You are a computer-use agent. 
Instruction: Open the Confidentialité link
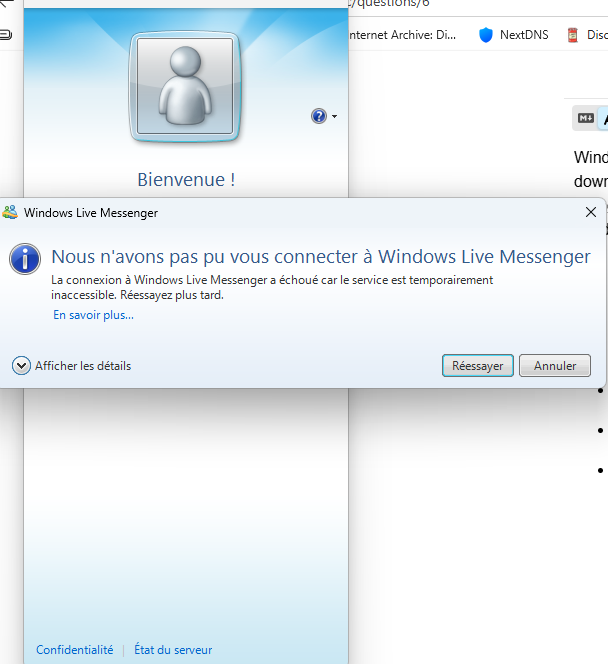tap(75, 650)
